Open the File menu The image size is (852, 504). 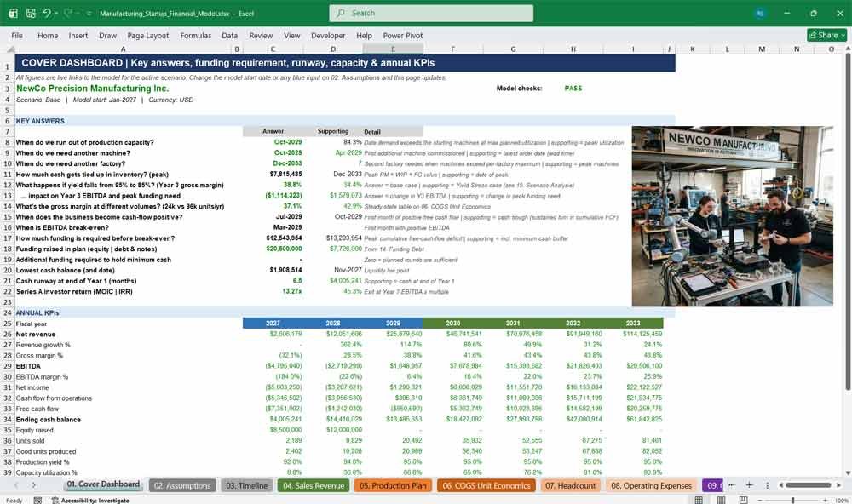point(17,35)
